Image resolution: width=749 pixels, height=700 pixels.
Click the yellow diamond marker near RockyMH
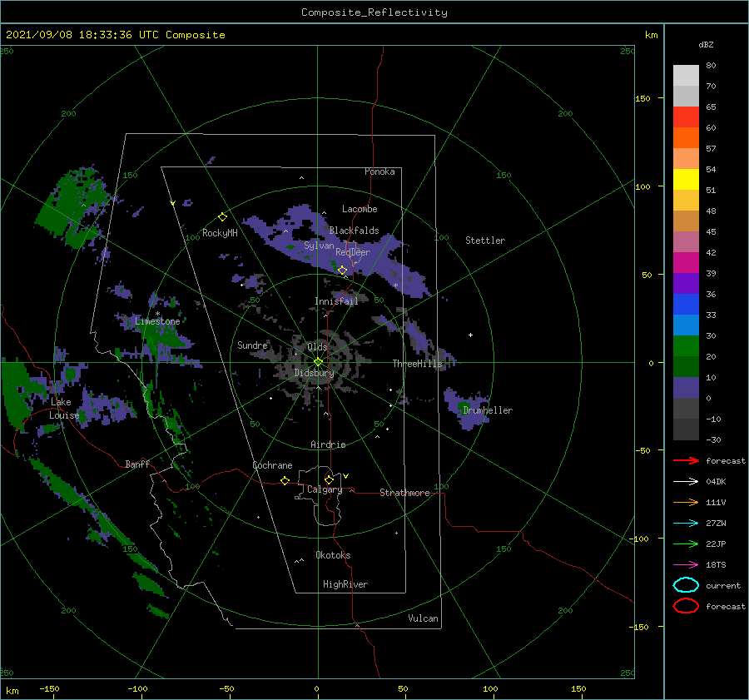(x=222, y=217)
